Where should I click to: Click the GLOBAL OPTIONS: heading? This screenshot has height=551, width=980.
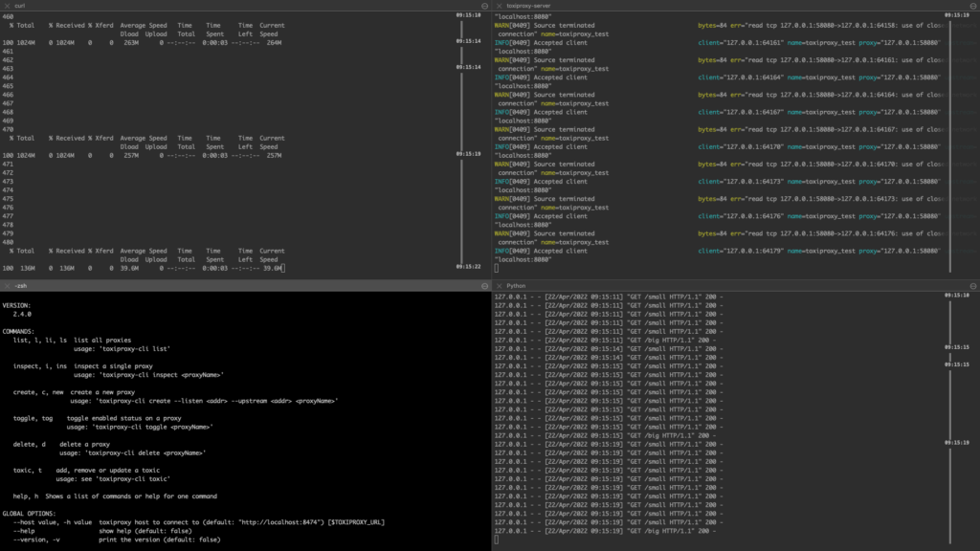tap(29, 514)
